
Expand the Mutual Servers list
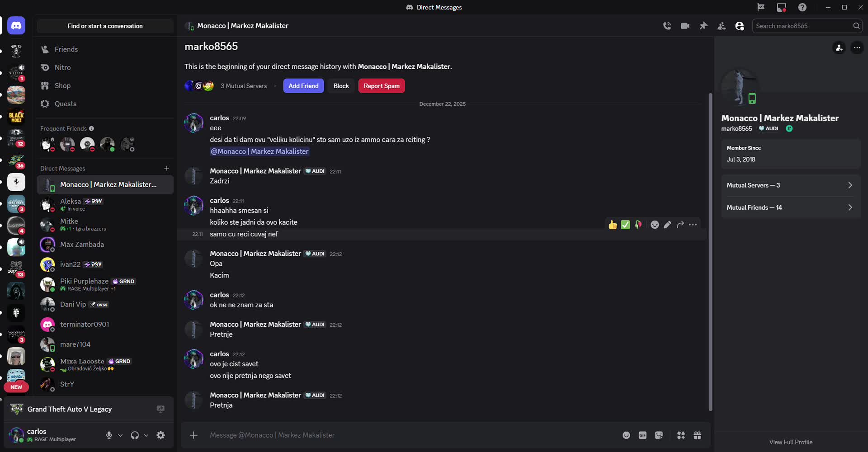click(790, 185)
